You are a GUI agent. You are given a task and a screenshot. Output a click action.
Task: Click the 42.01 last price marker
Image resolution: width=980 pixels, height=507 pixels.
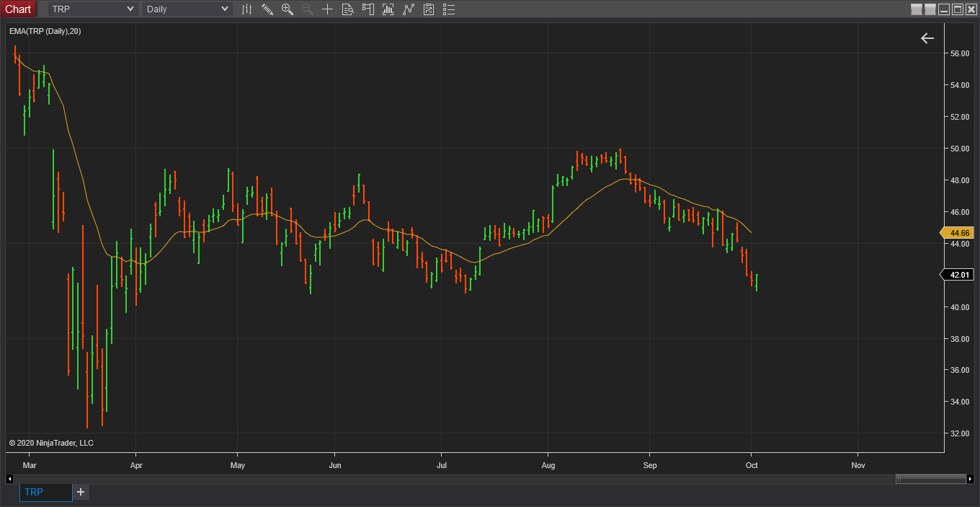tap(958, 275)
